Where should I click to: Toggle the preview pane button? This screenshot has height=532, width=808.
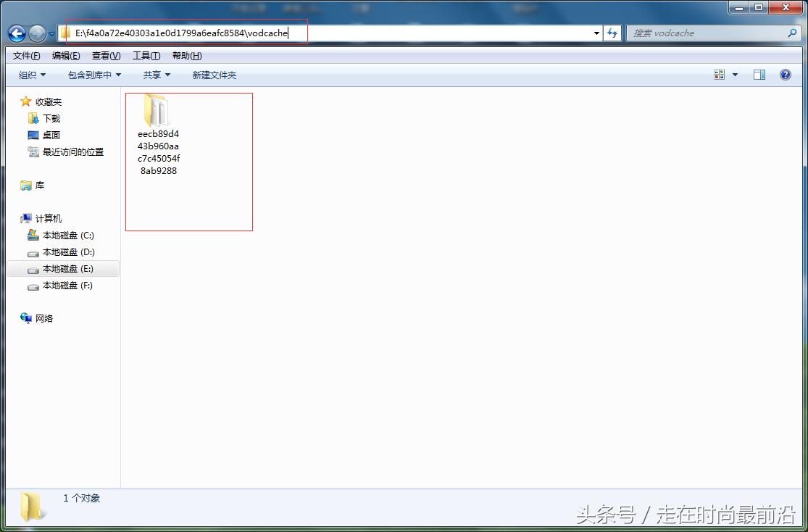pos(759,75)
